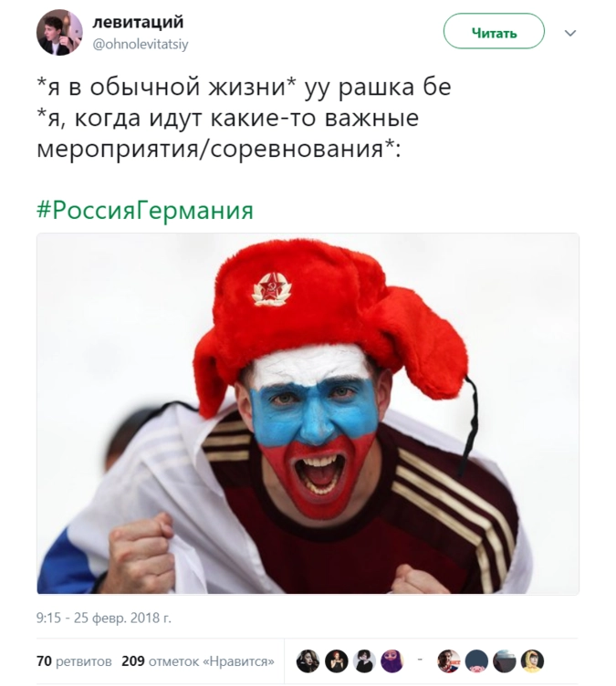View the 209 отметок «Нравится» list
Viewport: 616px width, 686px height.
198,660
